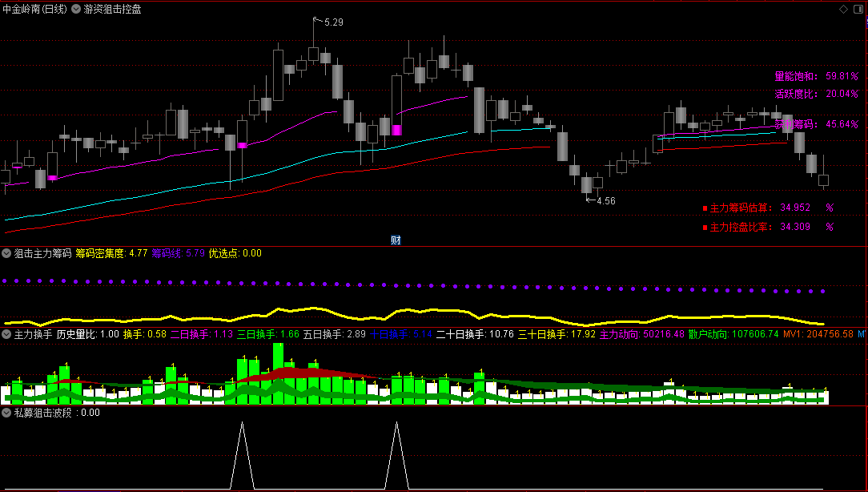The width and height of the screenshot is (868, 492).
Task: Click the 主力动向: 50216.48 value
Action: [642, 334]
